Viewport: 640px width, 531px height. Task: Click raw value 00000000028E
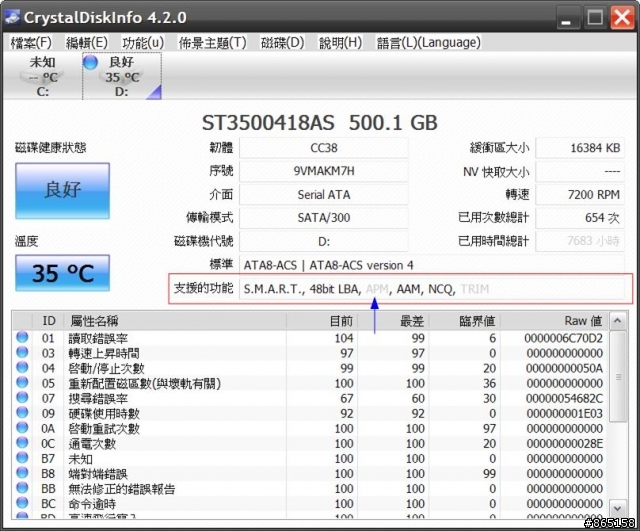pyautogui.click(x=564, y=444)
